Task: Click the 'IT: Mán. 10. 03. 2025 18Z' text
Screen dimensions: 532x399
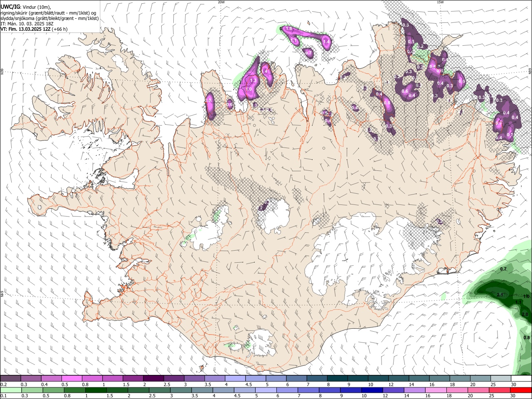Action: coord(27,24)
